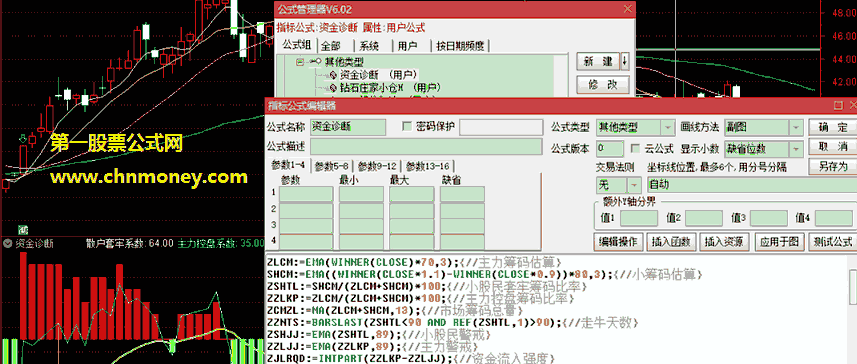Click the 值4 input field
Image resolution: width=857 pixels, height=364 pixels.
pyautogui.click(x=833, y=218)
